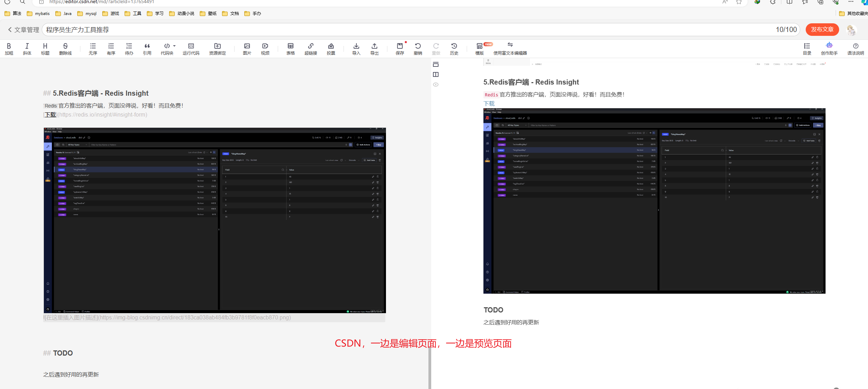Open the user avatar menu
868x389 pixels.
click(851, 30)
